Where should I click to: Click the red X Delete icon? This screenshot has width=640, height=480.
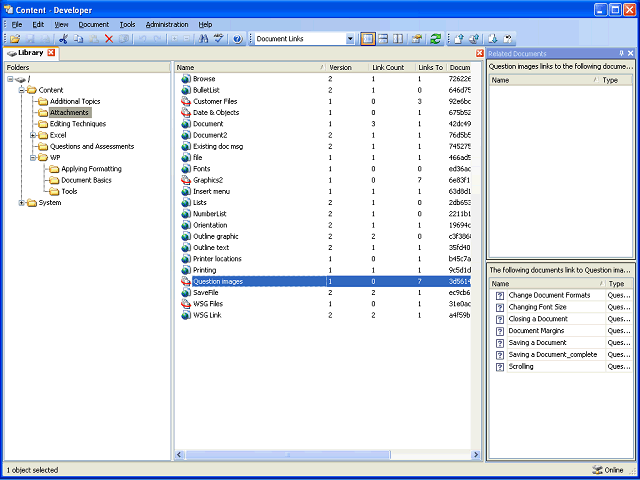point(109,39)
